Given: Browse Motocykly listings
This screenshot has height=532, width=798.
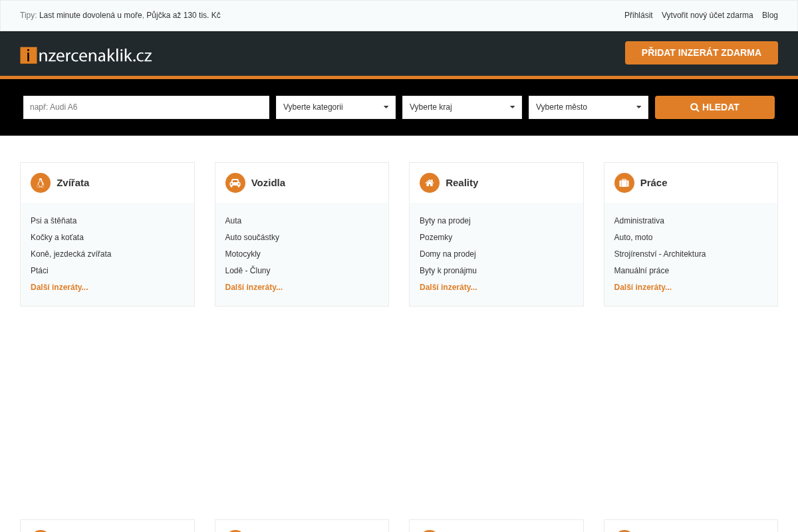Looking at the screenshot, I should [243, 254].
